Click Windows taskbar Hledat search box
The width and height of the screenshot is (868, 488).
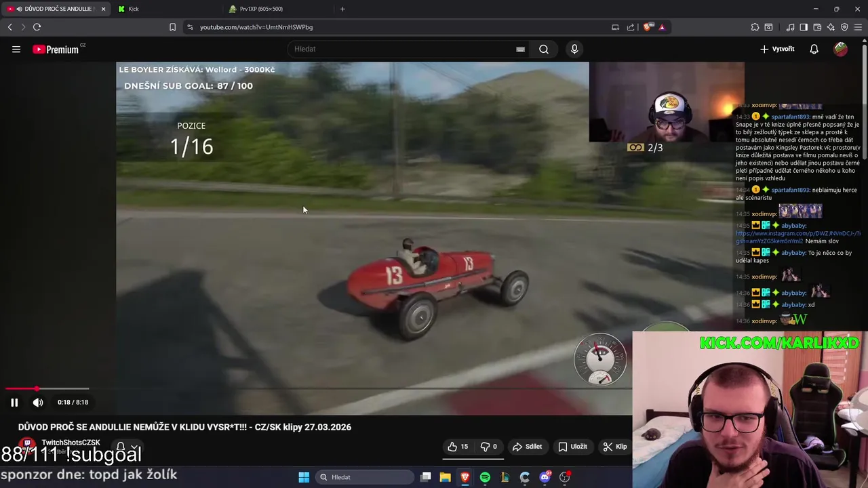pos(366,477)
